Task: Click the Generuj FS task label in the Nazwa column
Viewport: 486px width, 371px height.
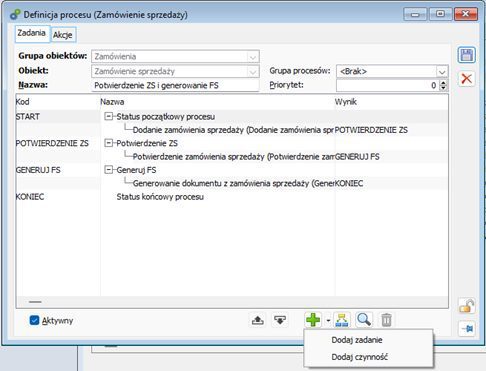Action: tap(136, 170)
